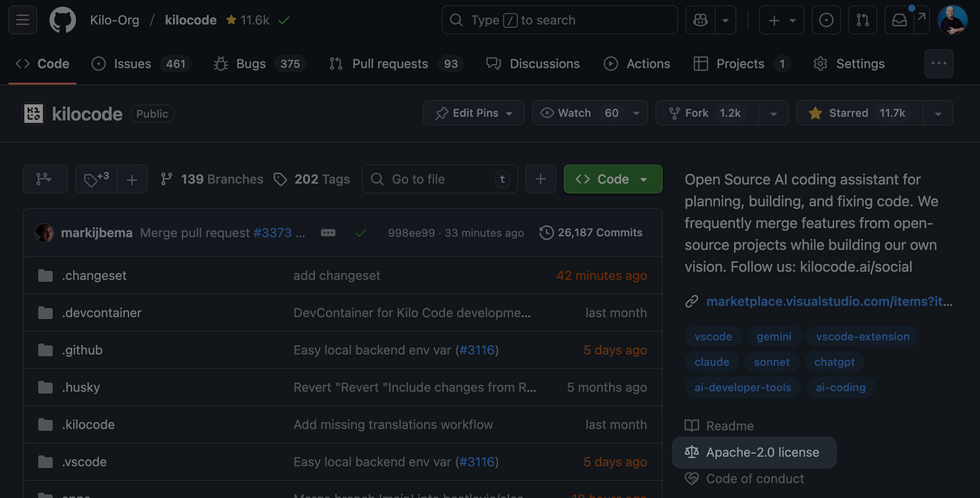Open the user profile avatar menu

[952, 20]
